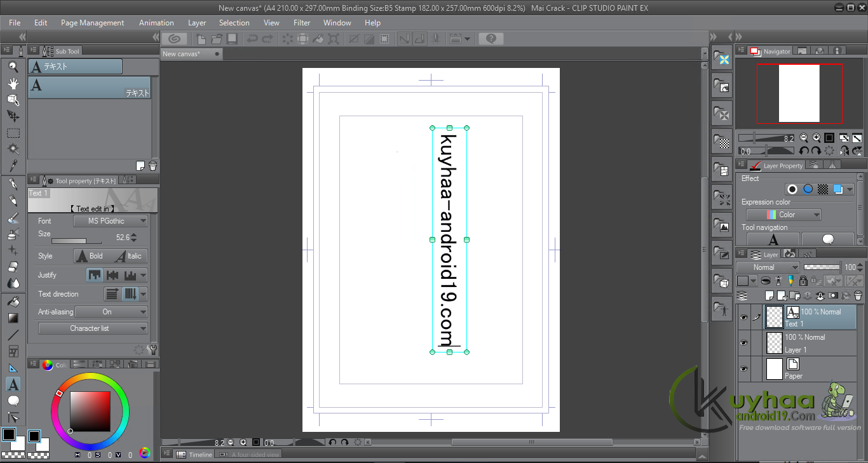
Task: Select the Gradient tool
Action: (x=13, y=318)
